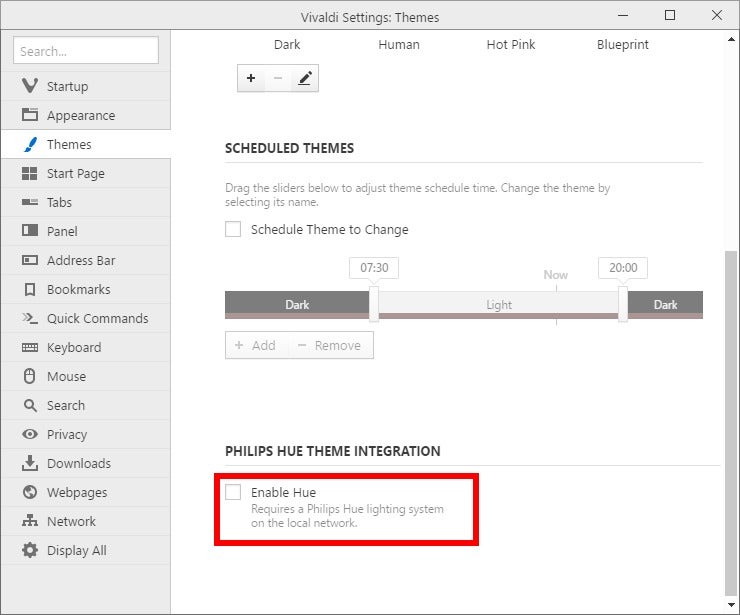This screenshot has height=615, width=740.
Task: Click the Tabs icon in sidebar
Action: coord(30,202)
